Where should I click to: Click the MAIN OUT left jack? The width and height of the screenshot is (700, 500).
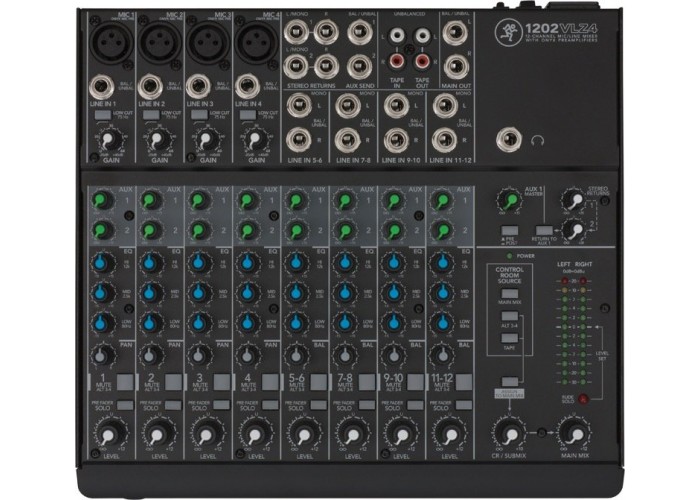click(x=455, y=33)
